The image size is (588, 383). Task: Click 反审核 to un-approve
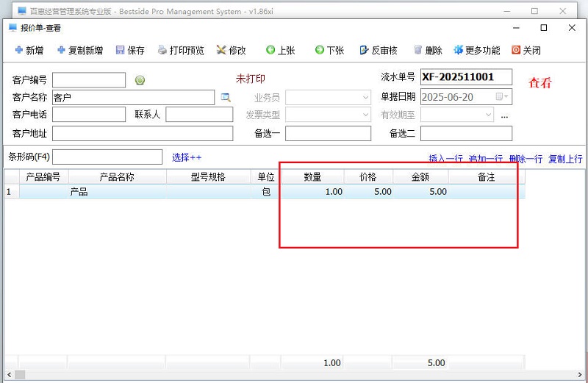click(379, 50)
